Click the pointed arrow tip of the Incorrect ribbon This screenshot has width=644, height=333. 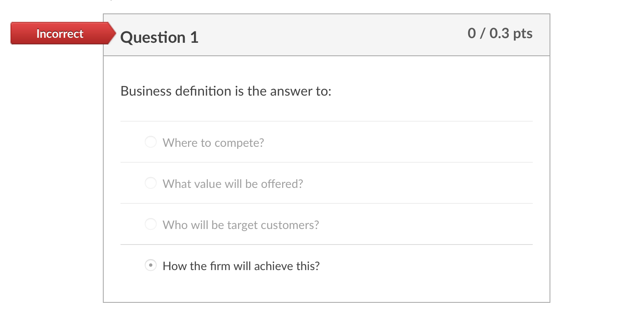tap(114, 33)
